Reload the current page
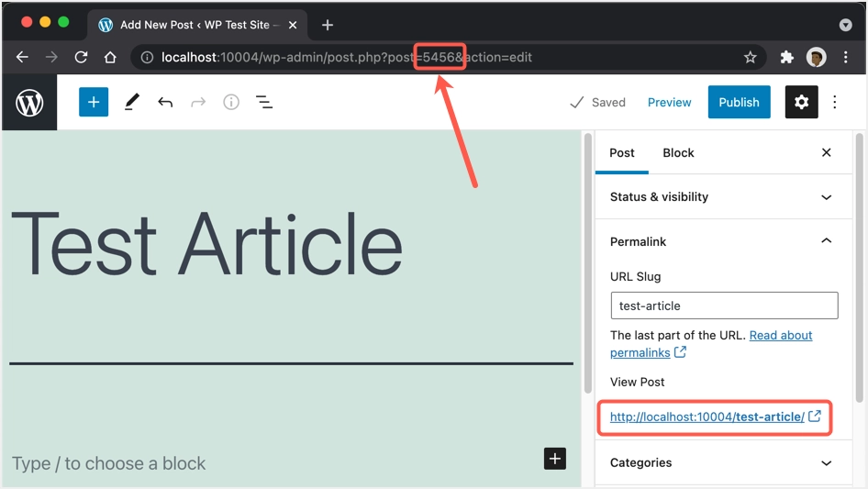Viewport: 868px width, 489px height. [x=81, y=57]
